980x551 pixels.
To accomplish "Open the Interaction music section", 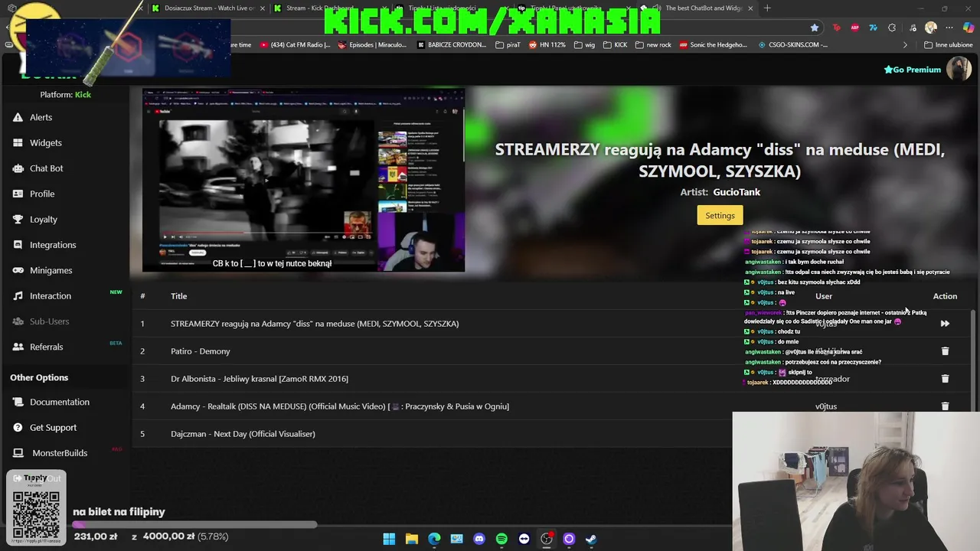I will [x=41, y=295].
